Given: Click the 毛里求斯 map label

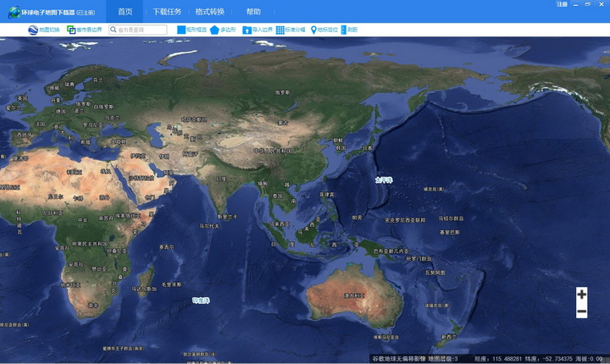Looking at the screenshot, I should pyautogui.click(x=171, y=284).
